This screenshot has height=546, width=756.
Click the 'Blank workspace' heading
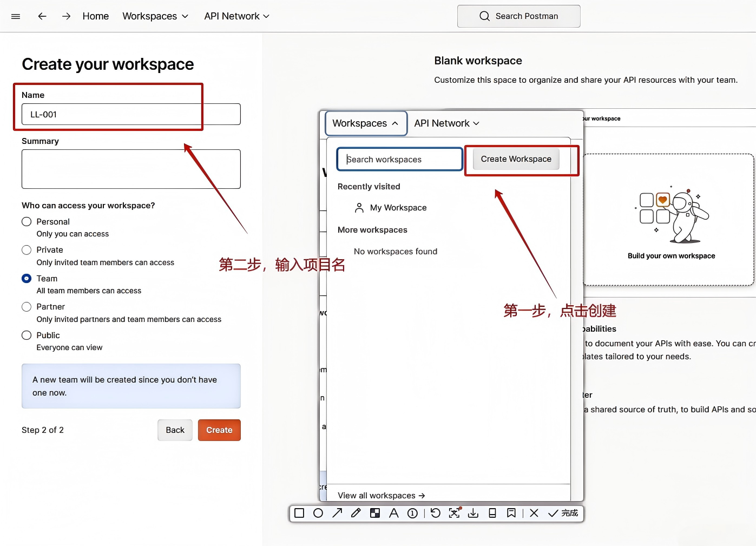click(478, 61)
